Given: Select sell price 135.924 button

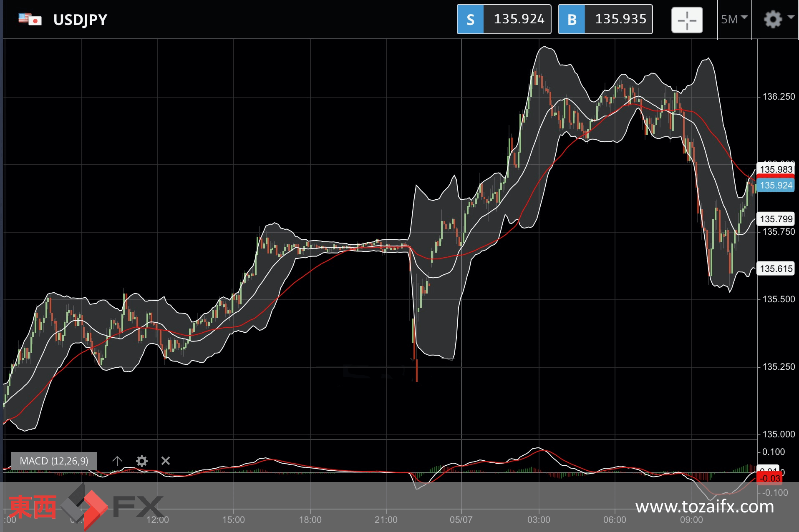Looking at the screenshot, I should 504,19.
